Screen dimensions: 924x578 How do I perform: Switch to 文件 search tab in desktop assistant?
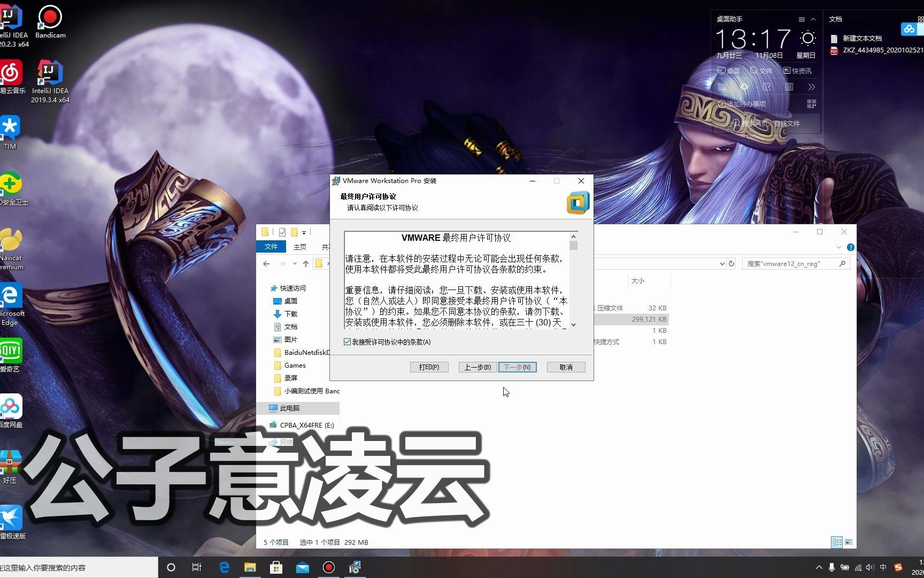pos(761,71)
